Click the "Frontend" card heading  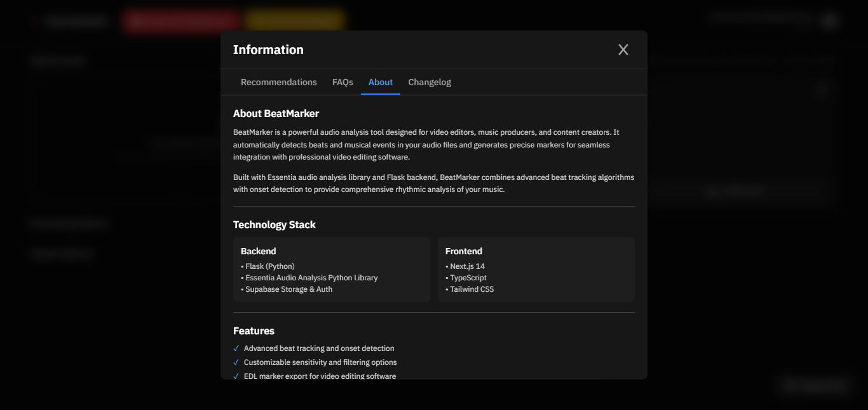[x=464, y=251]
